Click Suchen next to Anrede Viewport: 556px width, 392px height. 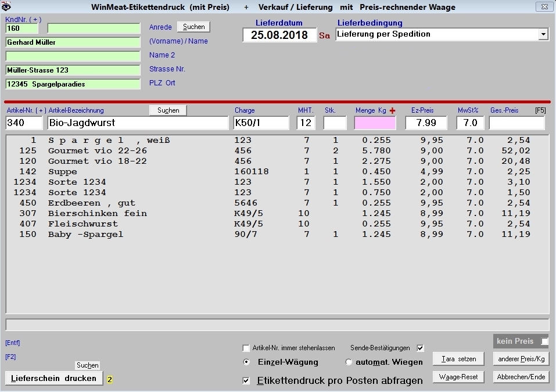tap(193, 27)
